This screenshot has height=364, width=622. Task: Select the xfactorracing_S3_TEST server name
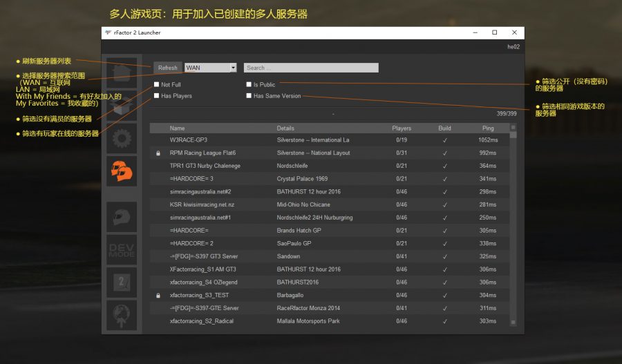[199, 296]
